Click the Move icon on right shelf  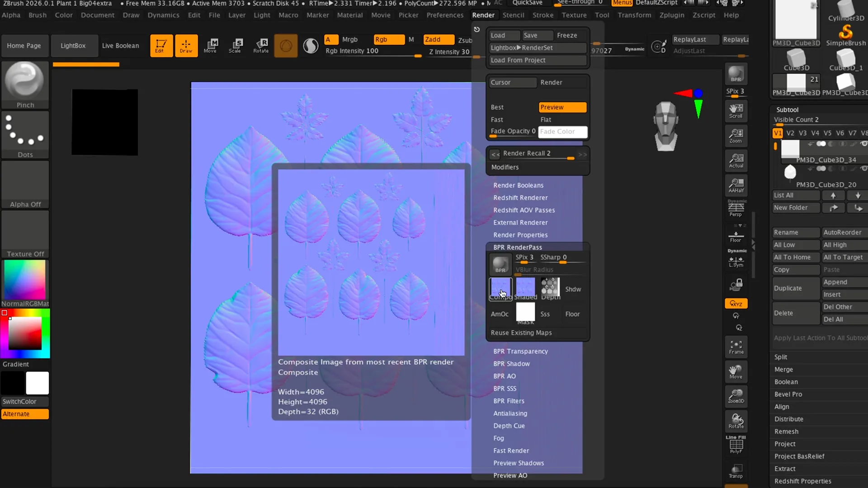(736, 372)
